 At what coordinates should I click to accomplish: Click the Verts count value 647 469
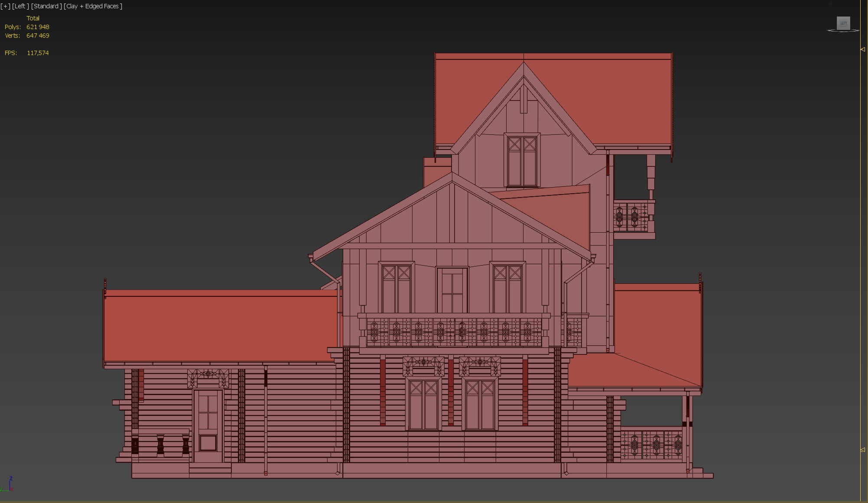38,36
